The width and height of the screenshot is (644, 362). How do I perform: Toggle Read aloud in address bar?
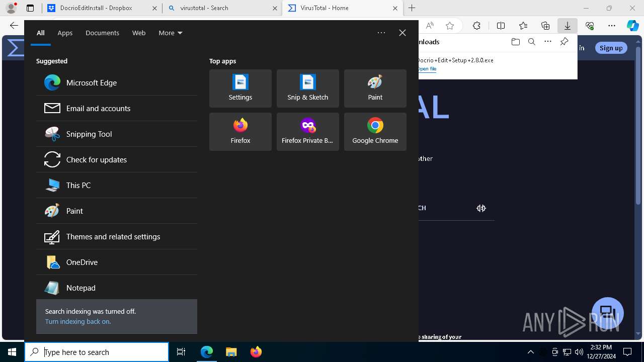[x=430, y=26]
